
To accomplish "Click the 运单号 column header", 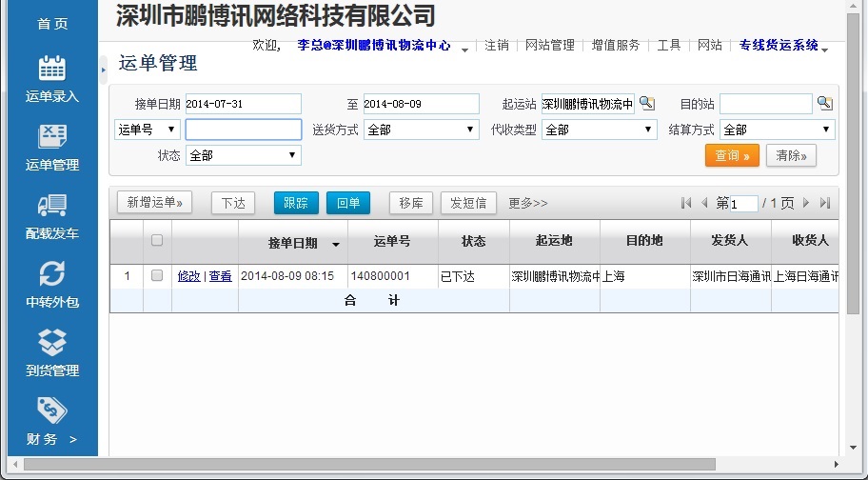I will click(x=392, y=241).
